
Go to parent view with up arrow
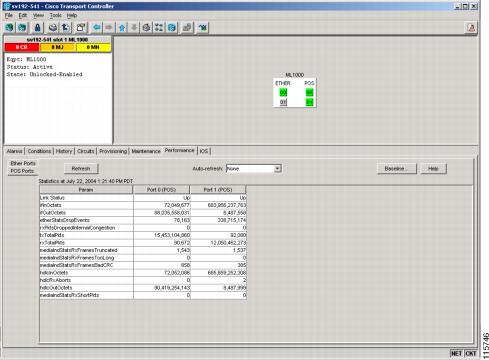pos(122,28)
